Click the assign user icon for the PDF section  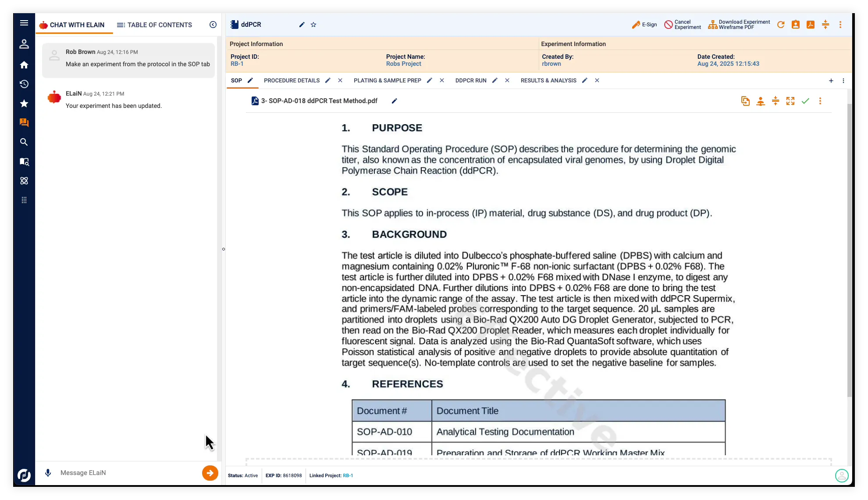[761, 101]
